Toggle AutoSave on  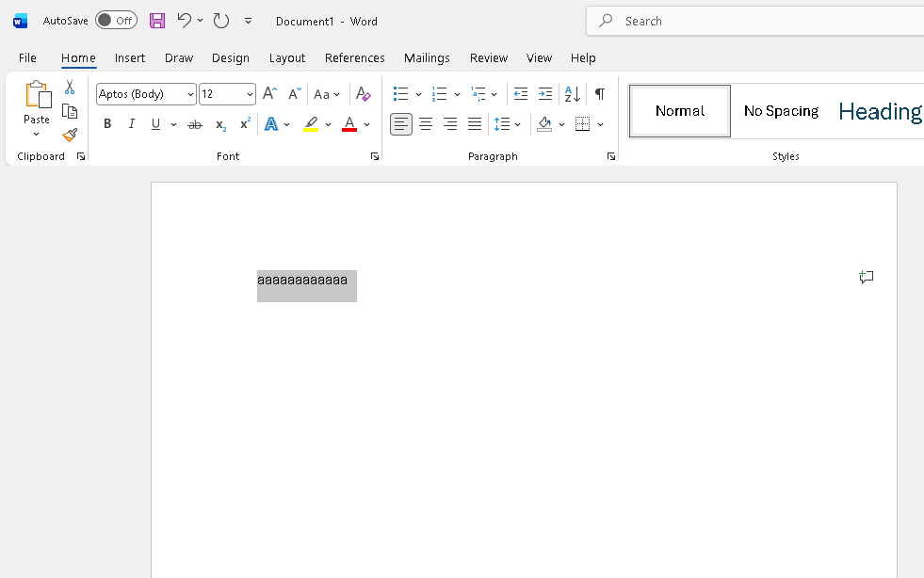(x=116, y=21)
